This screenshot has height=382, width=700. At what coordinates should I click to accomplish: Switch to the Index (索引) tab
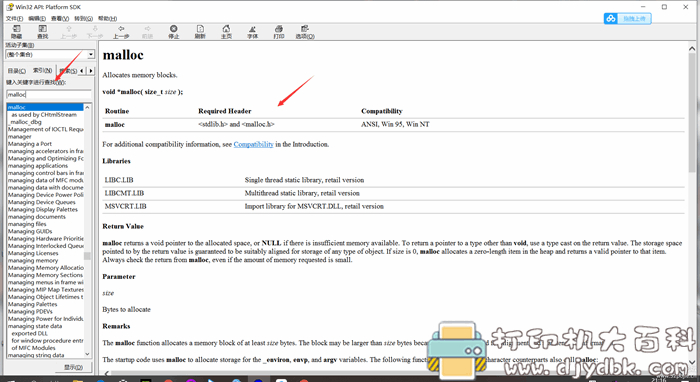coord(42,70)
